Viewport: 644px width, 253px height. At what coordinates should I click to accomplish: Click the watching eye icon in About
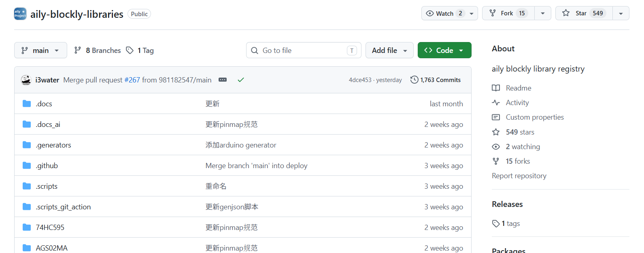pyautogui.click(x=496, y=147)
